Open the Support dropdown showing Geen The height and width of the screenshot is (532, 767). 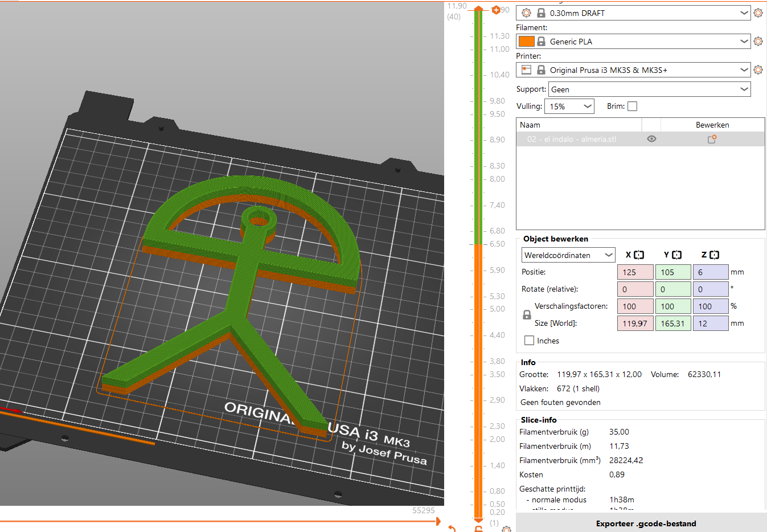coord(649,89)
